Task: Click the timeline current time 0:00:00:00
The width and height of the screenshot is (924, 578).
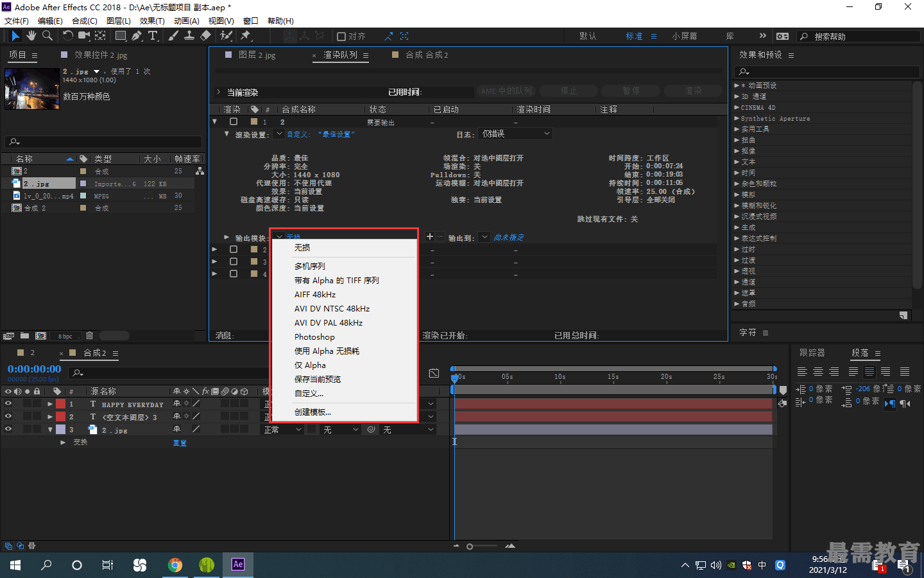Action: [34, 369]
